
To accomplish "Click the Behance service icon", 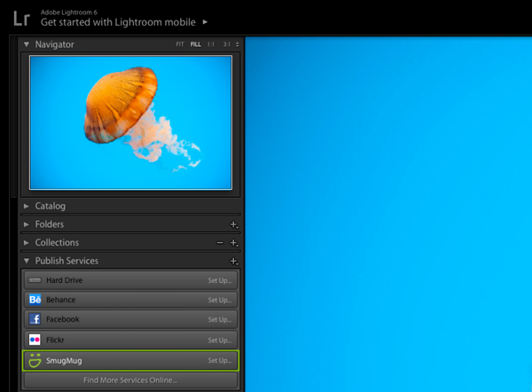I will [x=35, y=300].
